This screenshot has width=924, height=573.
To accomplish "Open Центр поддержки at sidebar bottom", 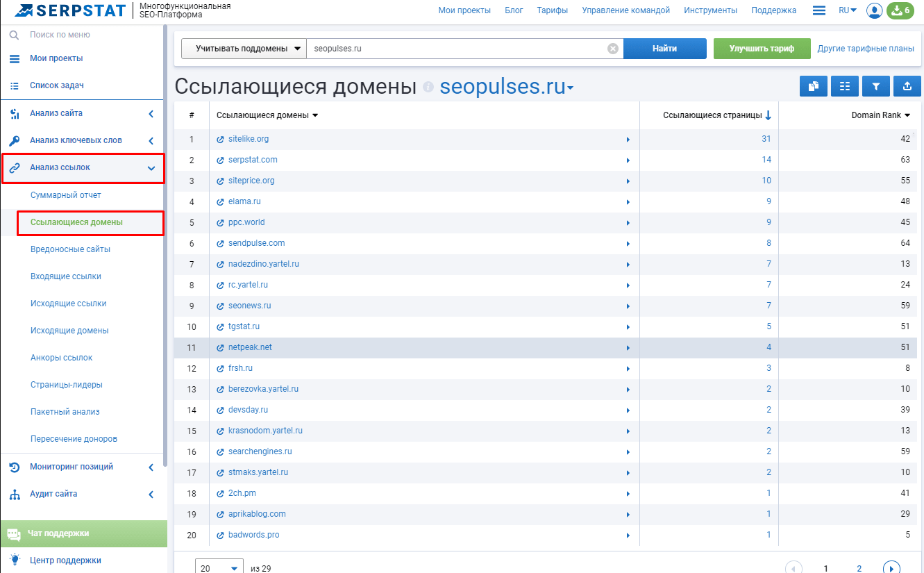I will tap(65, 560).
